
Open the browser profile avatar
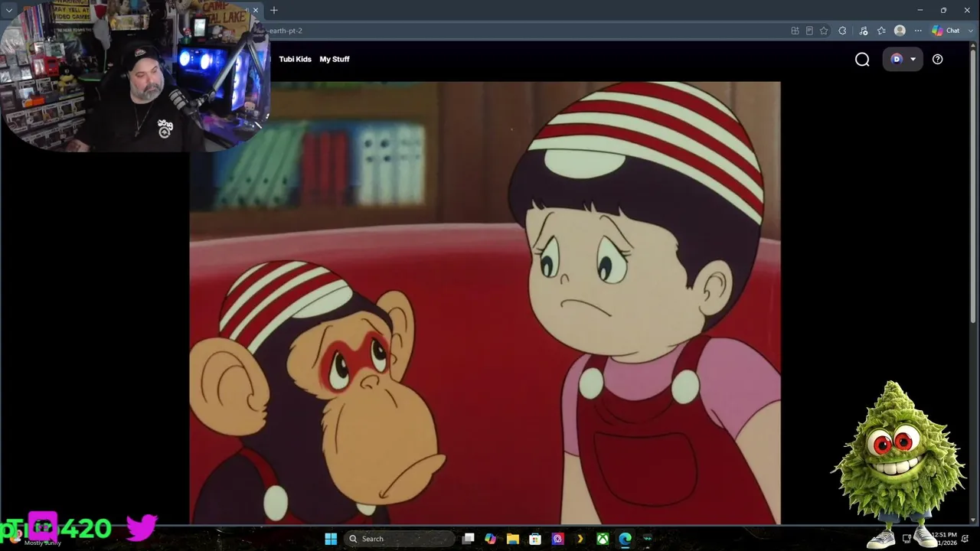[x=900, y=31]
